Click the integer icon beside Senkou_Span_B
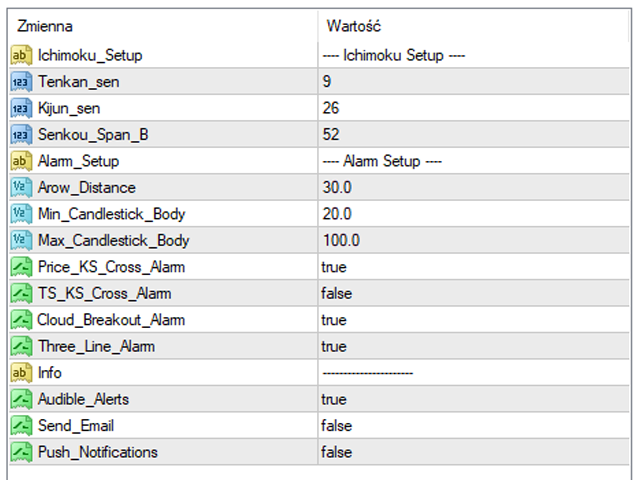Viewport: 640px width, 480px height. coord(21,135)
